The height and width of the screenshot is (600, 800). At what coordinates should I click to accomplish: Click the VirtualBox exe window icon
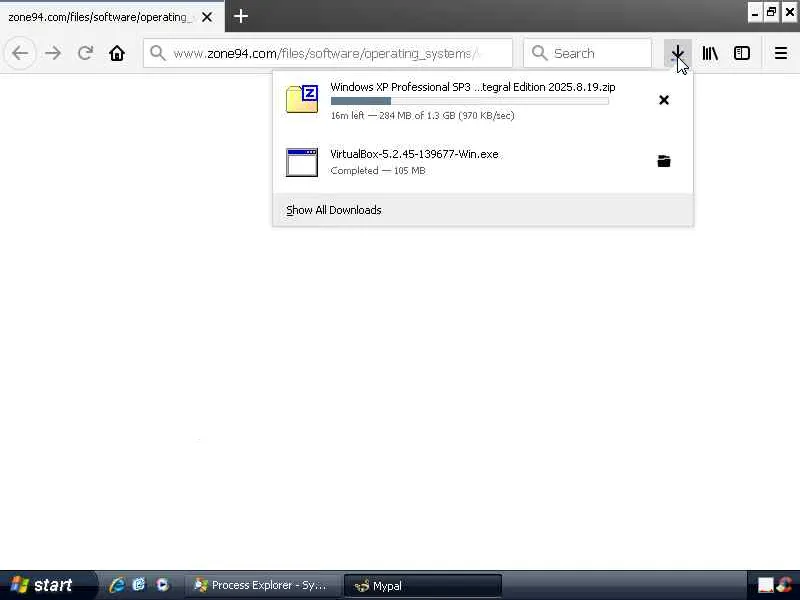point(302,162)
